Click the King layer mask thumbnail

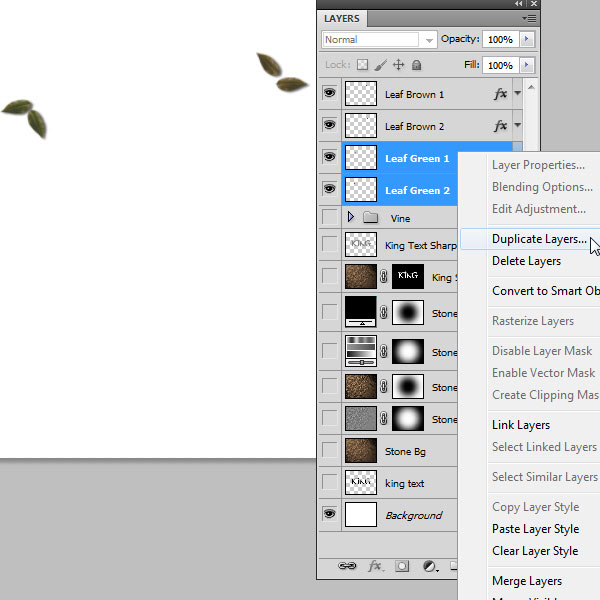point(408,276)
